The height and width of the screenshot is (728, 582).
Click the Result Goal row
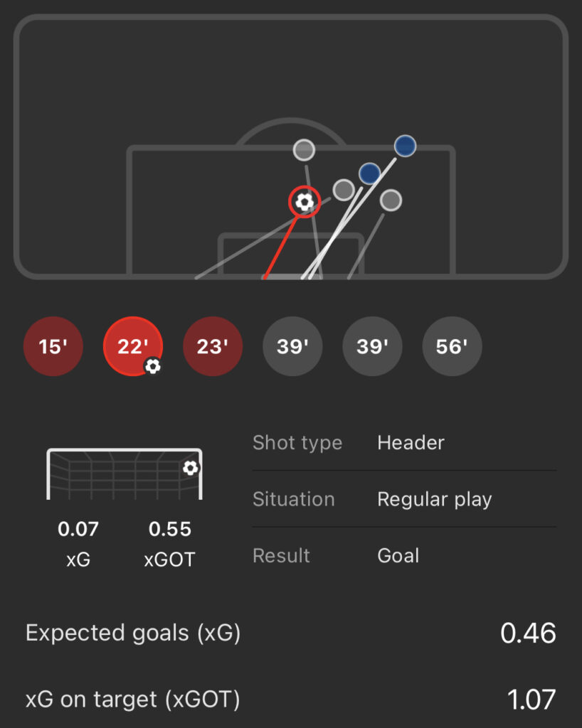coord(404,555)
